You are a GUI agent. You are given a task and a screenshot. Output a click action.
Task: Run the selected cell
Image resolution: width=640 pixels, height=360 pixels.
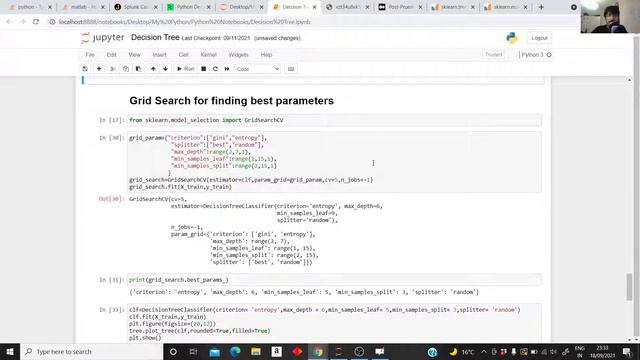point(185,69)
